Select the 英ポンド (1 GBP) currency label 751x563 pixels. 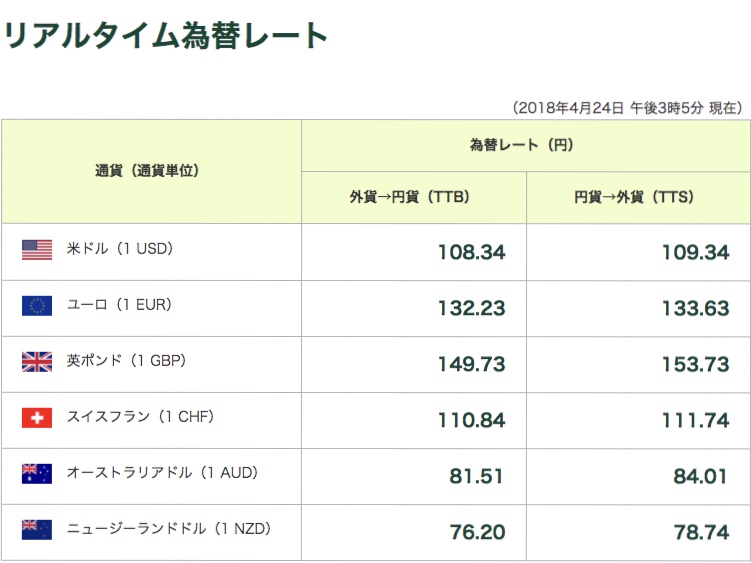(x=126, y=361)
